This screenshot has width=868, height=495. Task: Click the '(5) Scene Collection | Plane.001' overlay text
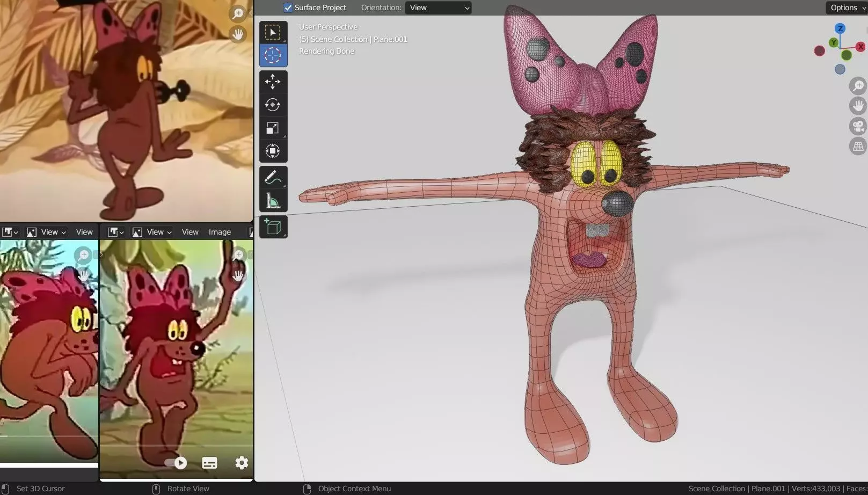(x=353, y=39)
